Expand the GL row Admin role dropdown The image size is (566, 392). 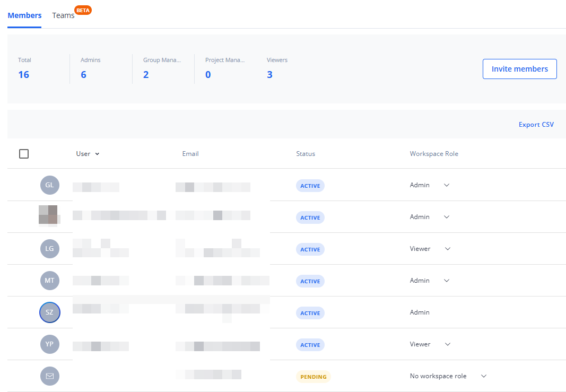430,185
